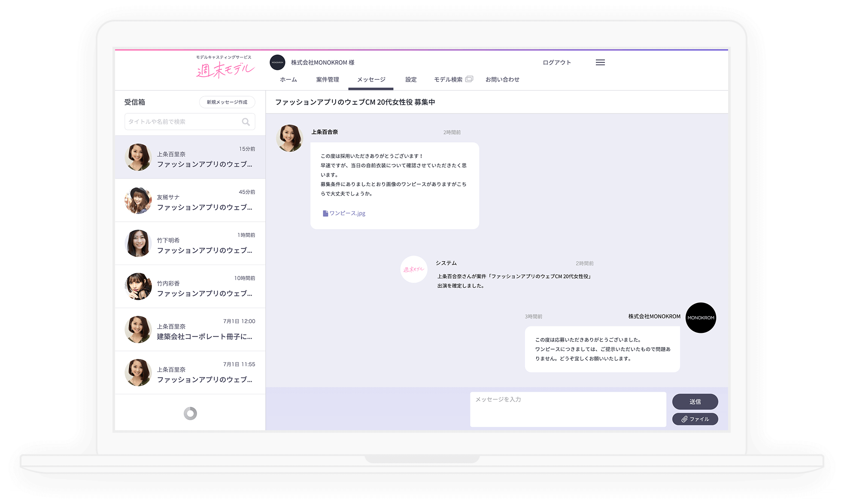Click 竹下明希's avatar in inbox

click(x=138, y=243)
